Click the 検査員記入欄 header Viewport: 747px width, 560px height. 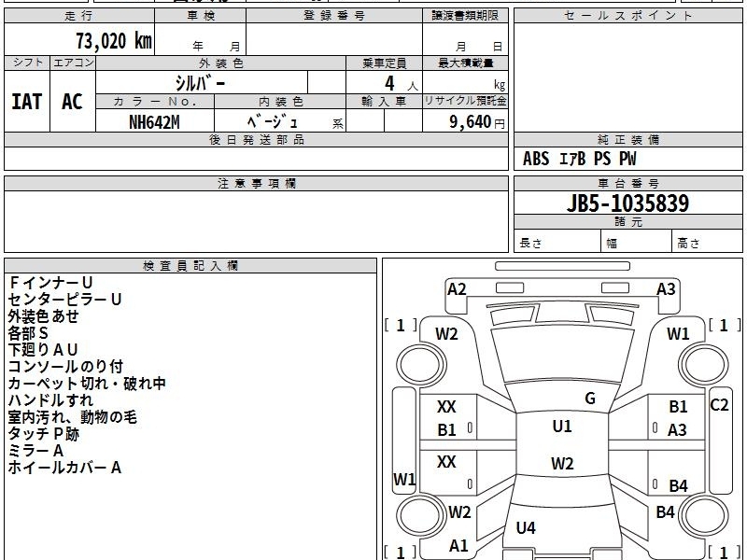coord(190,266)
